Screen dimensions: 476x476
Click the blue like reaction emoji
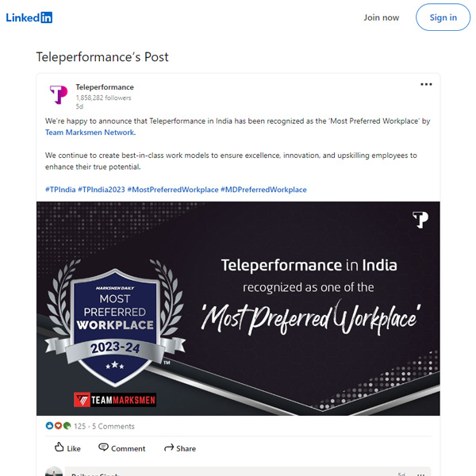(x=49, y=425)
